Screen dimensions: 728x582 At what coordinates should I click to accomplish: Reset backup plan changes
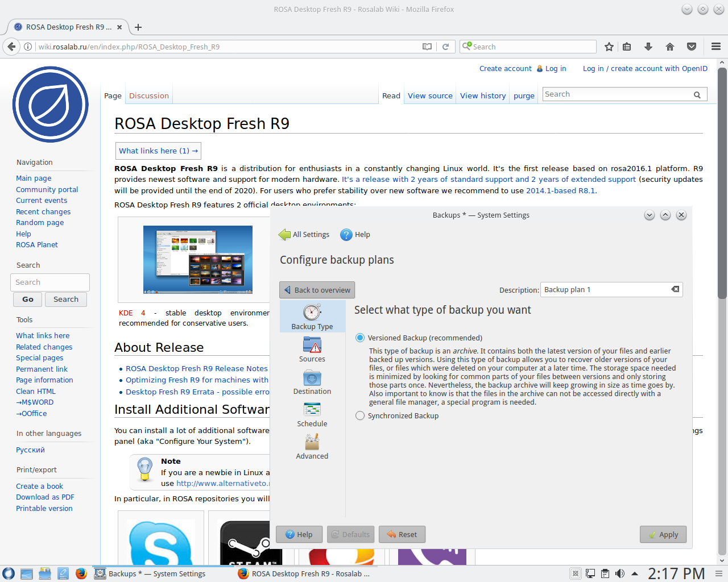tap(402, 534)
